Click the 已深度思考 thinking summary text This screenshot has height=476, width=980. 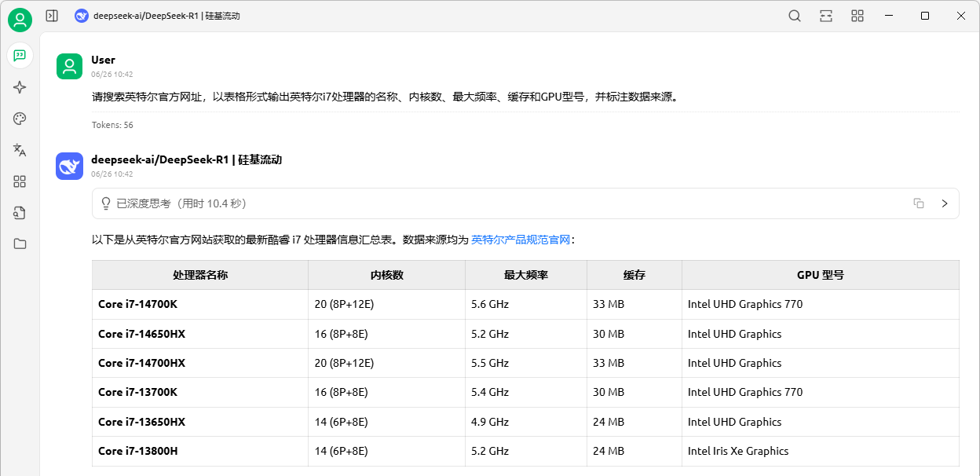pyautogui.click(x=181, y=203)
